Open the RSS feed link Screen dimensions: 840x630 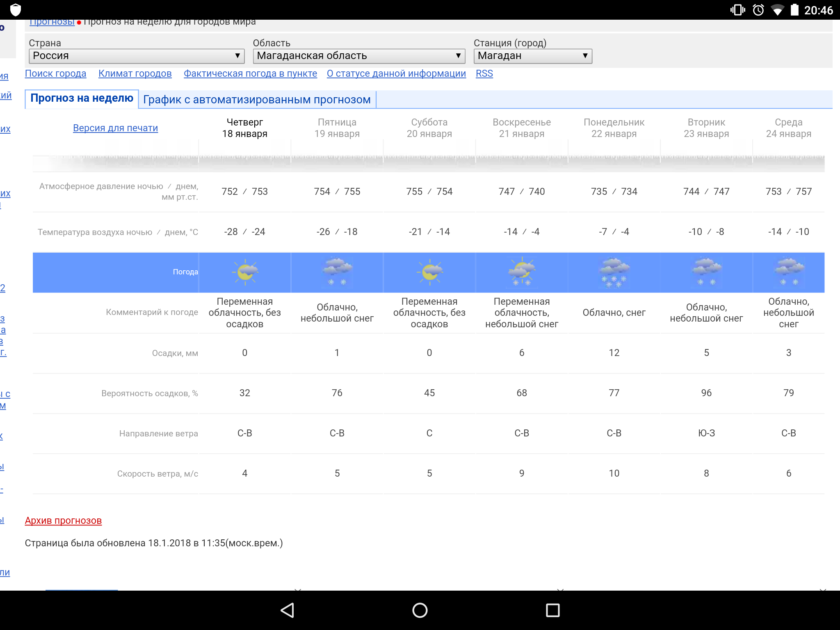click(484, 73)
